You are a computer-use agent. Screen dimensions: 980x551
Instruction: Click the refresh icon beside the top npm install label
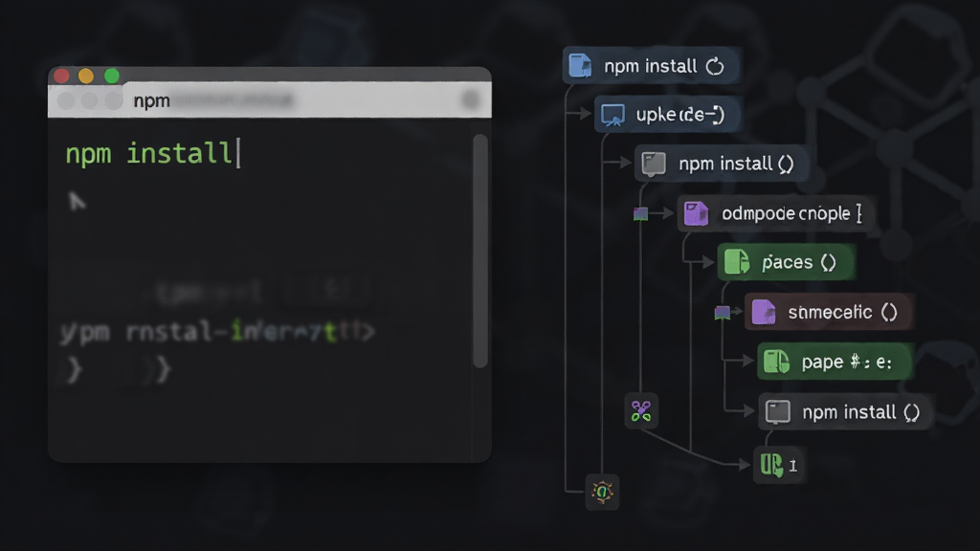(715, 66)
